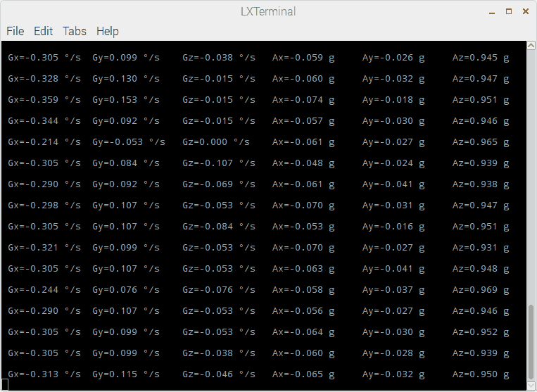Image resolution: width=537 pixels, height=392 pixels.
Task: Open the Tabs menu
Action: 75,31
